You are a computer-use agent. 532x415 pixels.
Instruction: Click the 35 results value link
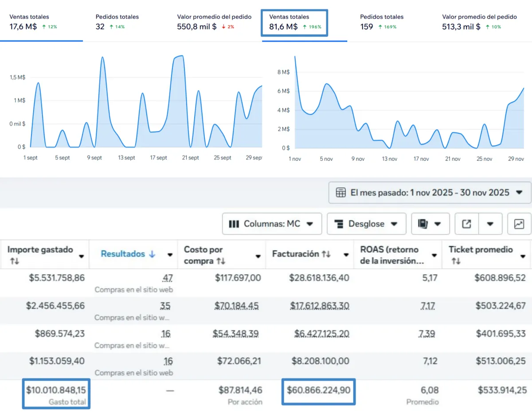pyautogui.click(x=165, y=306)
